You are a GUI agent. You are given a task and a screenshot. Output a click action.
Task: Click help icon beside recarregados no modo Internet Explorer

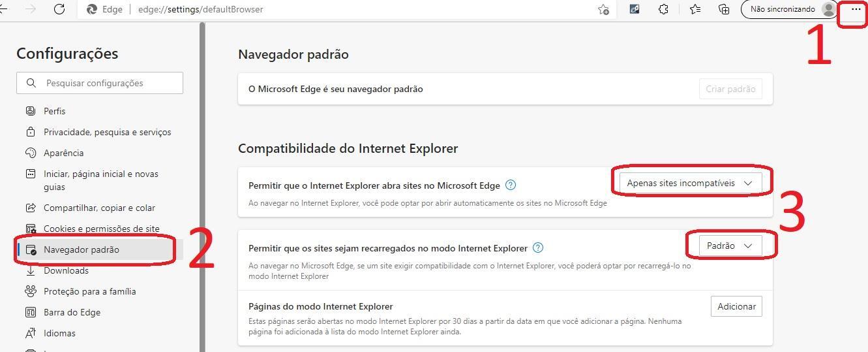[x=538, y=248]
